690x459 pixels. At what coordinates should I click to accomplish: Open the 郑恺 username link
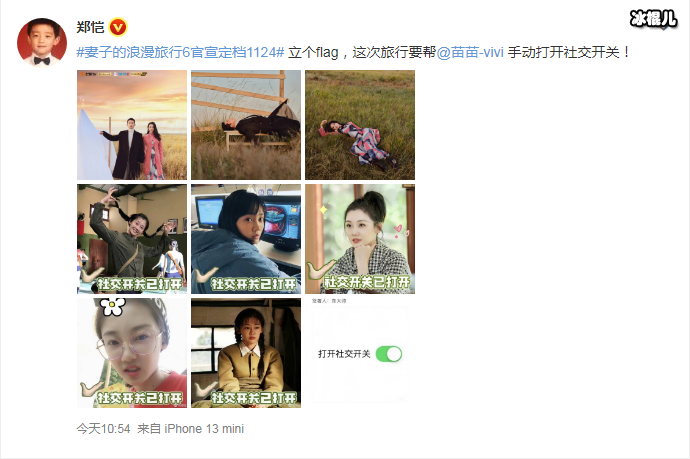coord(90,27)
